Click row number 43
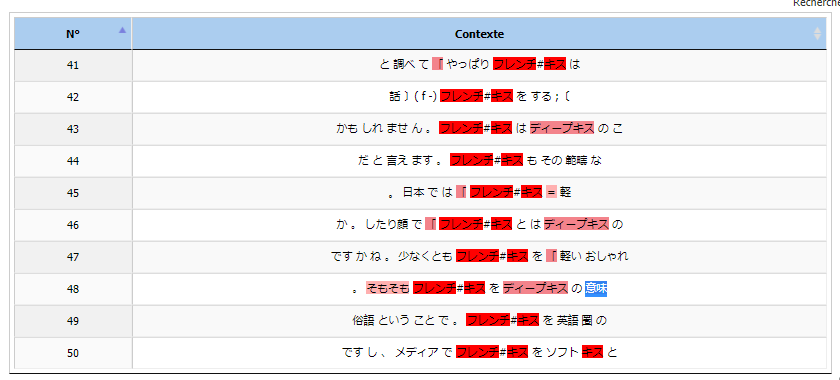Image resolution: width=840 pixels, height=380 pixels. point(73,129)
